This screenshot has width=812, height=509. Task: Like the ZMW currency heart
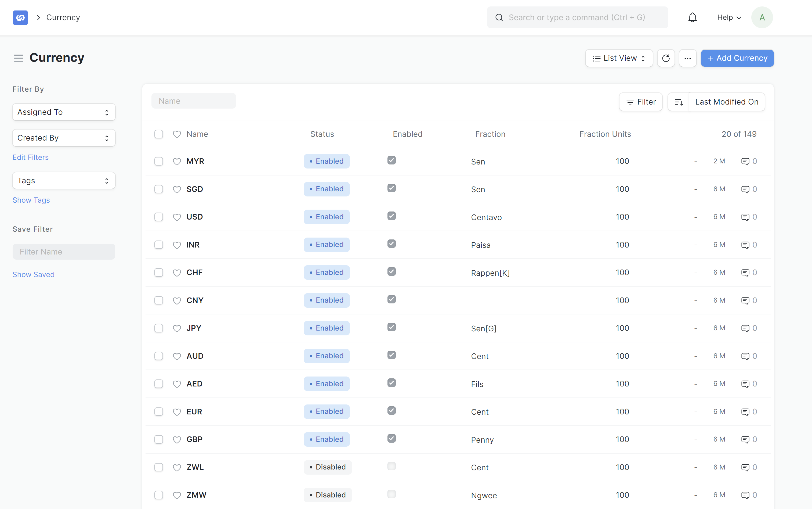click(x=177, y=495)
